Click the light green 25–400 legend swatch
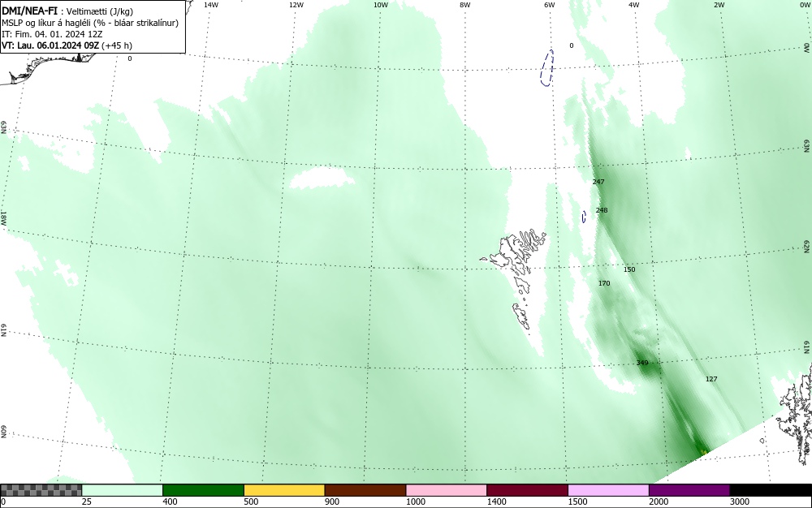812x508 pixels. pyautogui.click(x=123, y=490)
